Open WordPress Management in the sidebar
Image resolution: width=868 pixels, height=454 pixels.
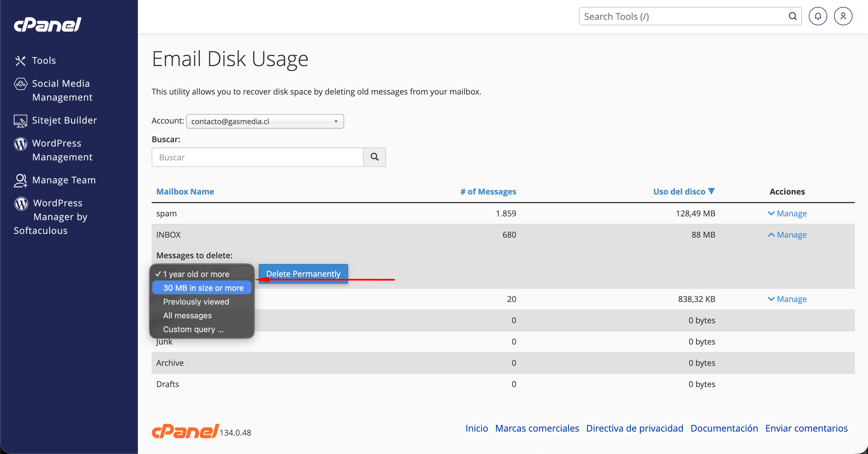tap(62, 150)
